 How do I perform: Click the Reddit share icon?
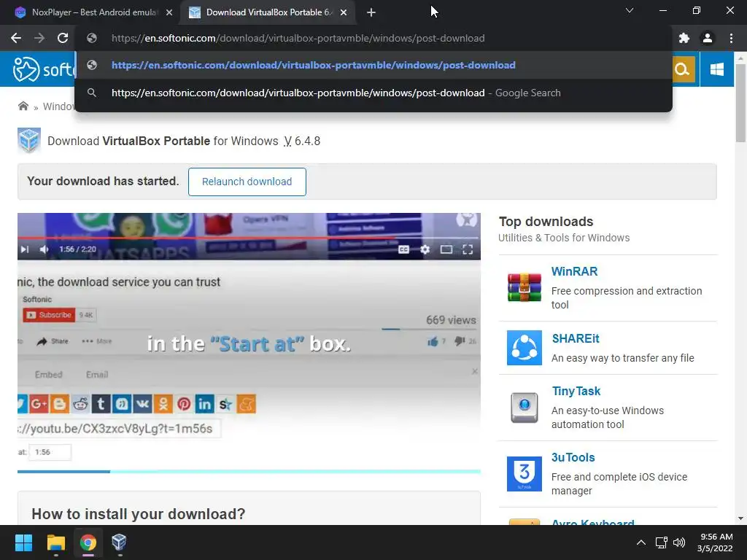[80, 404]
